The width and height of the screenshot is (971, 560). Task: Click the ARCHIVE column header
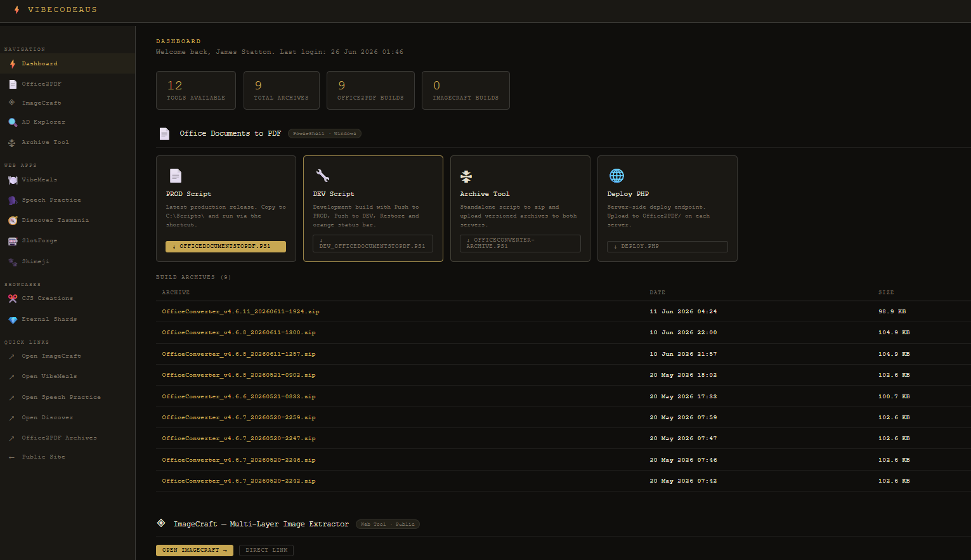tap(176, 293)
